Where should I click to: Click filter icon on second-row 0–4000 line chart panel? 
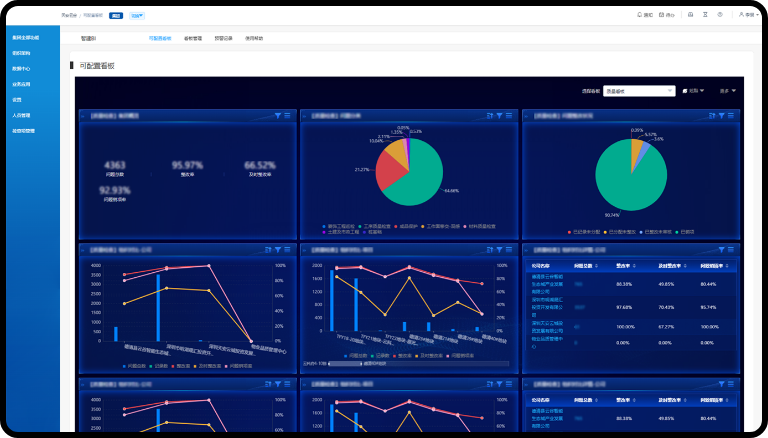278,250
